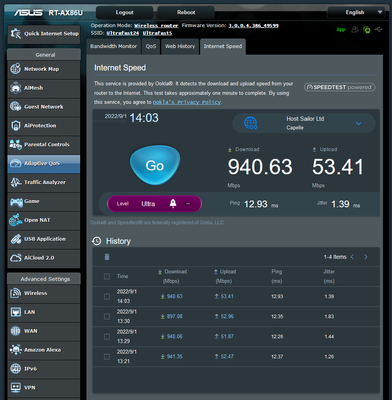This screenshot has height=400, width=392.
Task: Open the Guest Network globe icon
Action: [15, 107]
